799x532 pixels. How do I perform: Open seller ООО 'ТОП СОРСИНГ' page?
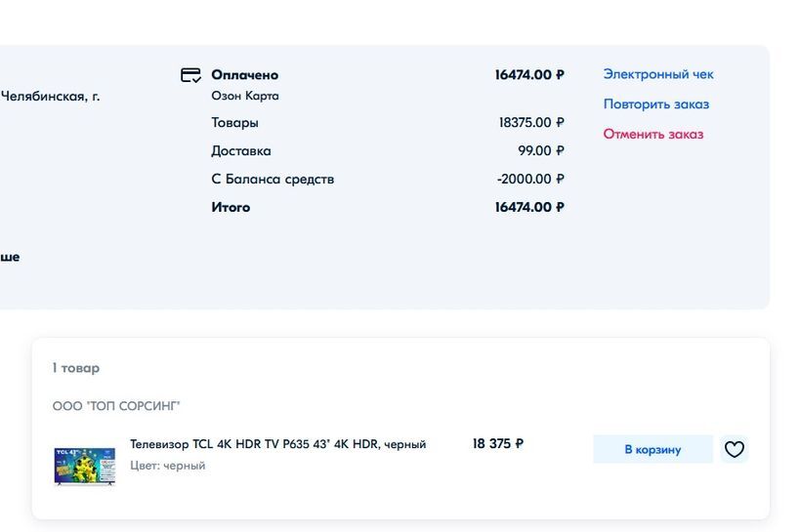click(x=116, y=406)
